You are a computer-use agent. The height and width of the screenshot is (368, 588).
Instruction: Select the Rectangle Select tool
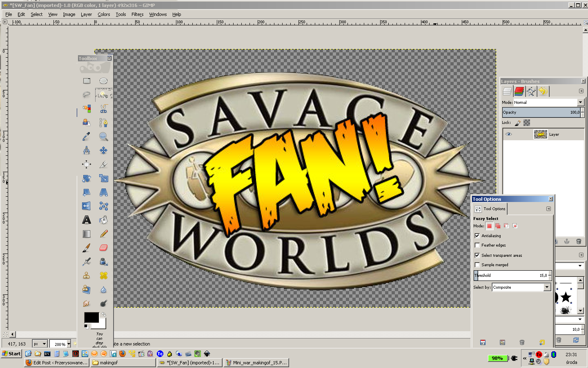click(x=87, y=81)
